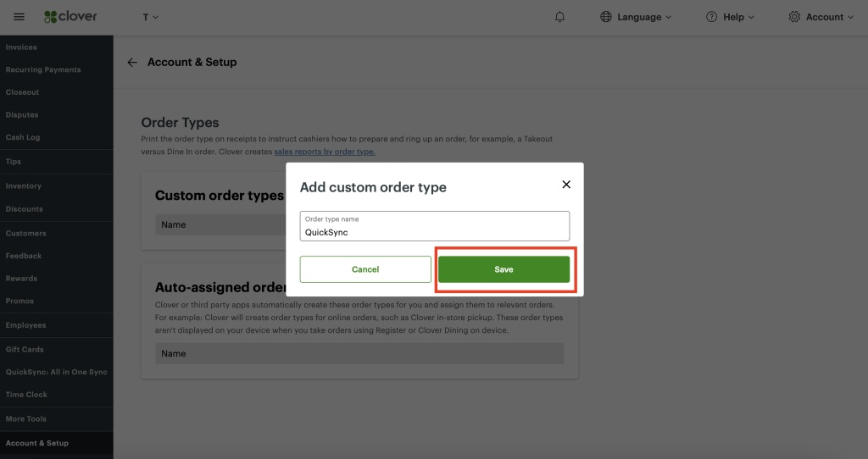Expand the Help dropdown chevron
Viewport: 868px width, 459px height.
pos(751,17)
